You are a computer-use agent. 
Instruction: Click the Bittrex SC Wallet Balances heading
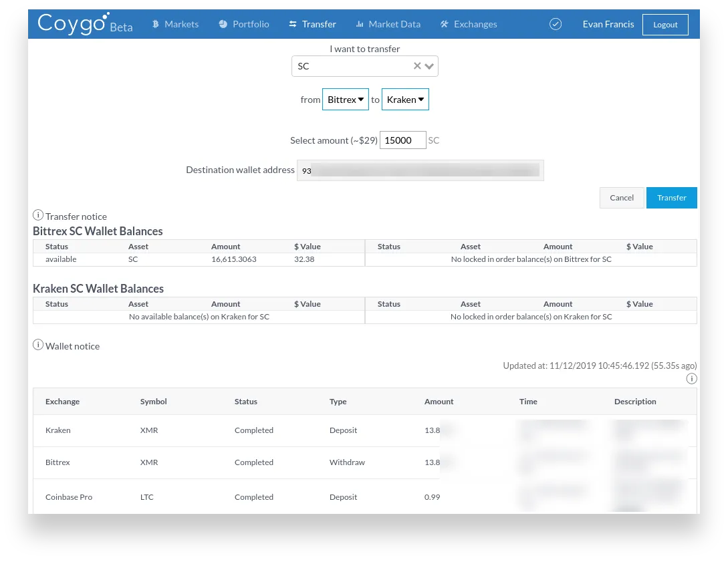pyautogui.click(x=98, y=231)
